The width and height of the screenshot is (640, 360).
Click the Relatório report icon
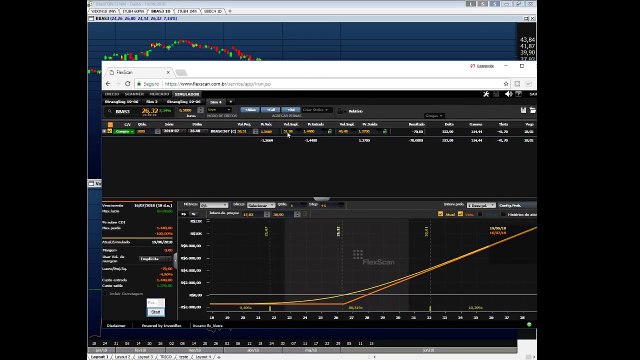(x=340, y=111)
